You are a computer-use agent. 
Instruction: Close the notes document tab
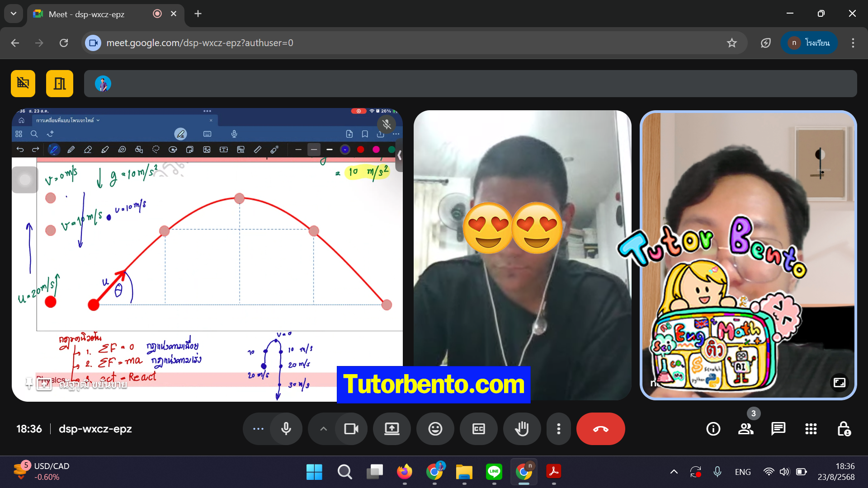211,121
